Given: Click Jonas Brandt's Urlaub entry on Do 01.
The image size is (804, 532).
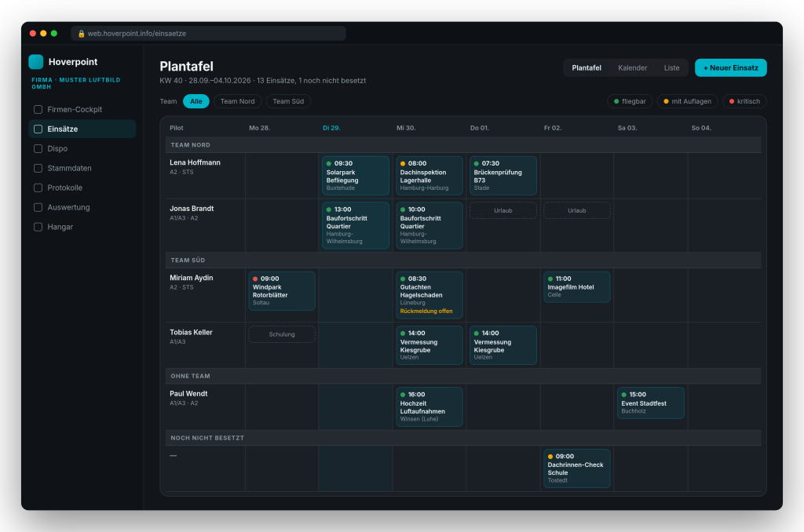Looking at the screenshot, I should 503,210.
